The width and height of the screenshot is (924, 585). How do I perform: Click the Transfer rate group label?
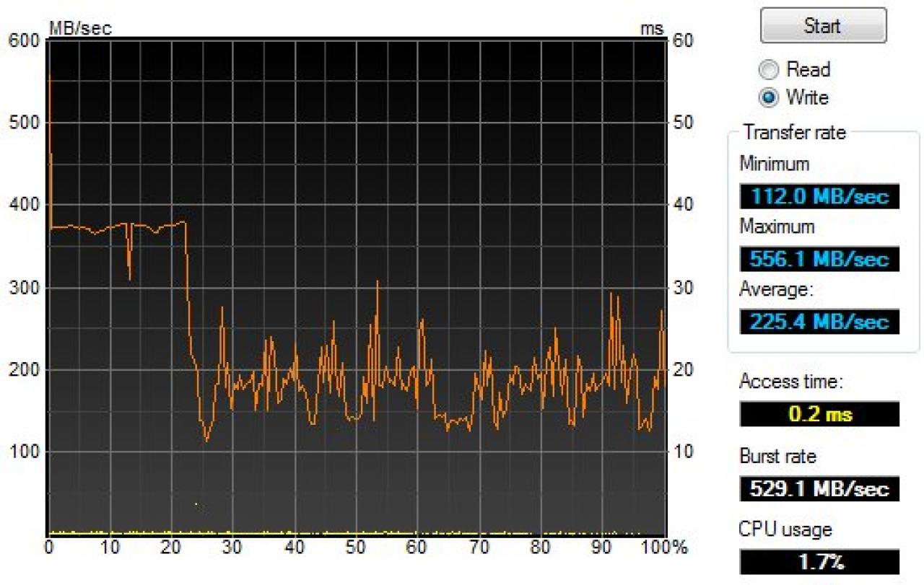coord(794,133)
